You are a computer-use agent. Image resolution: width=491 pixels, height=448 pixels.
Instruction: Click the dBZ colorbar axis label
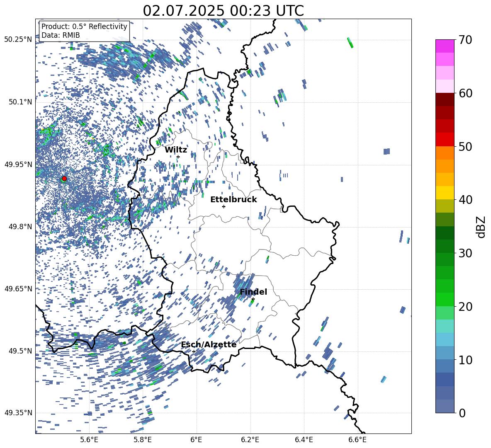click(x=481, y=227)
